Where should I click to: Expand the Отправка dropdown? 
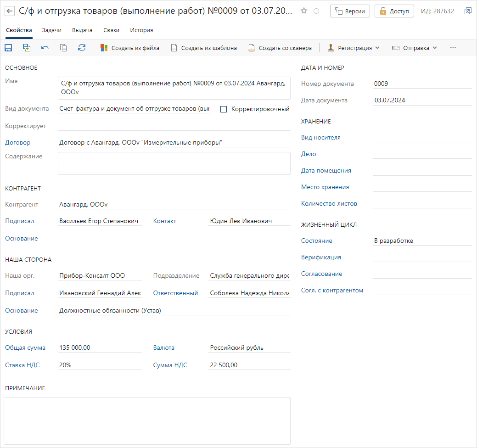[x=414, y=48]
